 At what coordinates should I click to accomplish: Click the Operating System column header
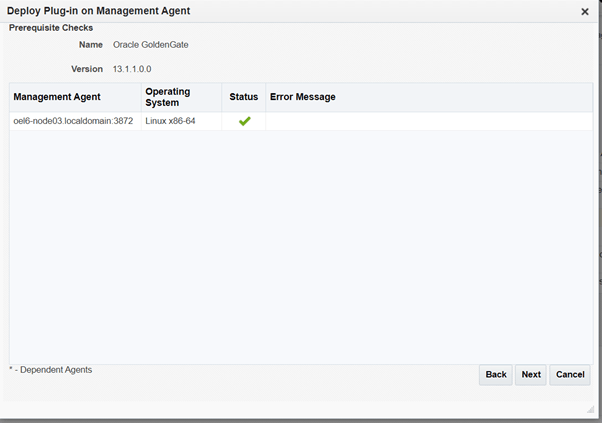click(168, 97)
